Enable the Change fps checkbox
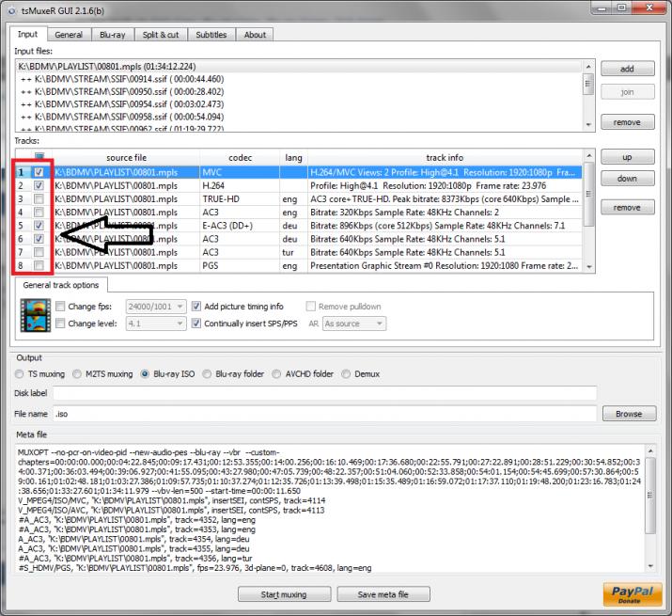Screen dimensions: 672x616 coord(61,307)
